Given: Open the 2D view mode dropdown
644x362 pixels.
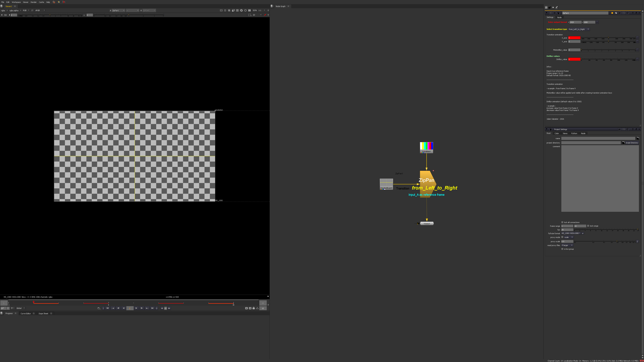Looking at the screenshot, I should click(x=257, y=15).
